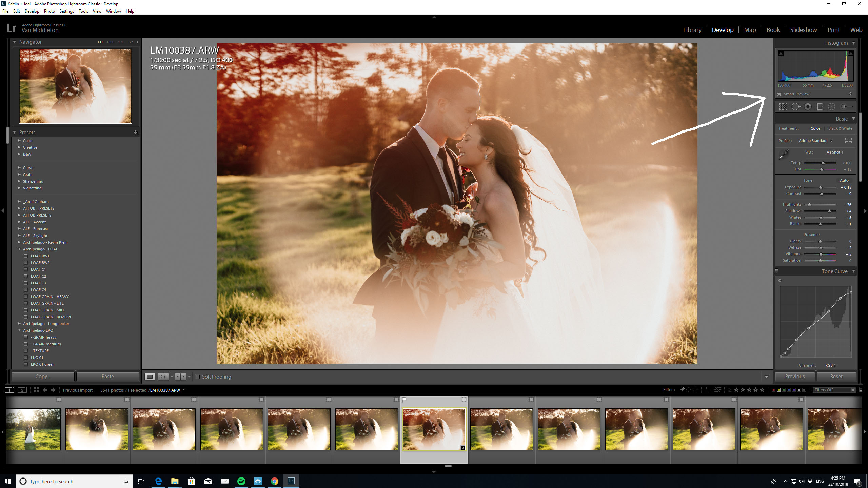868x488 pixels.
Task: Click the plus icon on Presets panel
Action: (x=136, y=132)
